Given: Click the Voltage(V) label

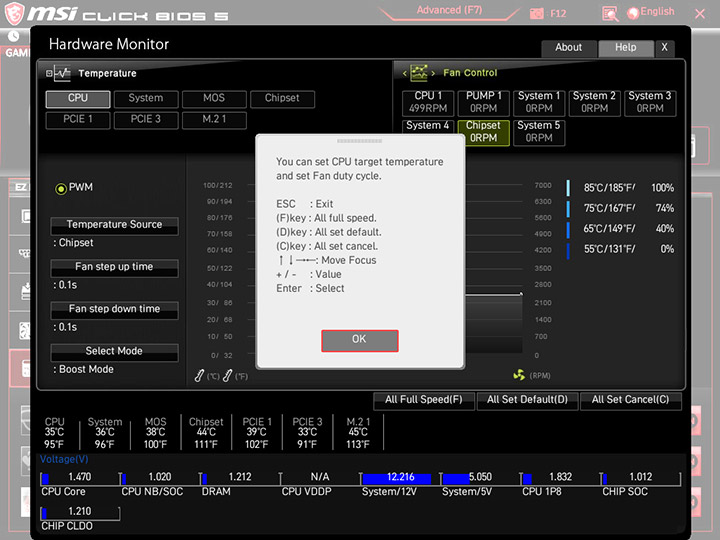Looking at the screenshot, I should 64,459.
